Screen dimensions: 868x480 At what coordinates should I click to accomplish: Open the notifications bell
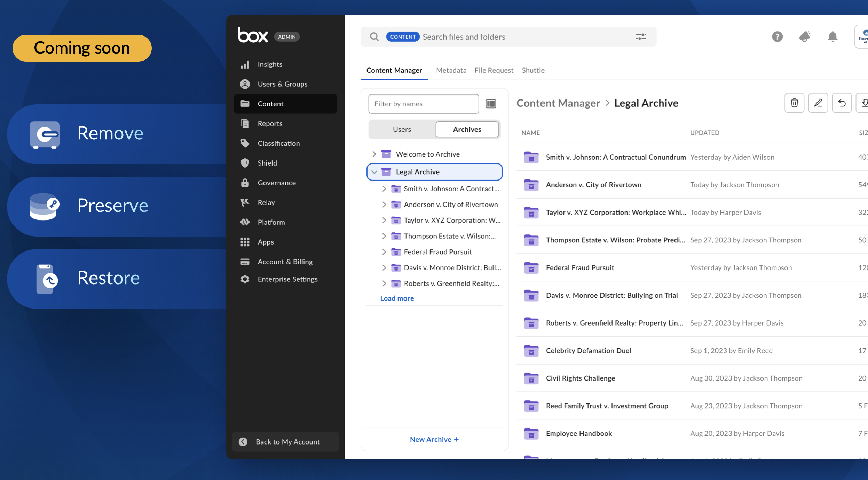[833, 37]
